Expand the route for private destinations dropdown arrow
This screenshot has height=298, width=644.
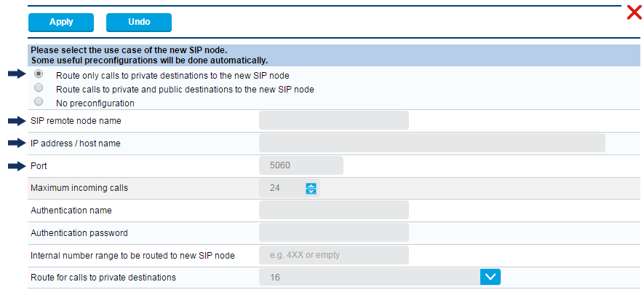point(490,278)
